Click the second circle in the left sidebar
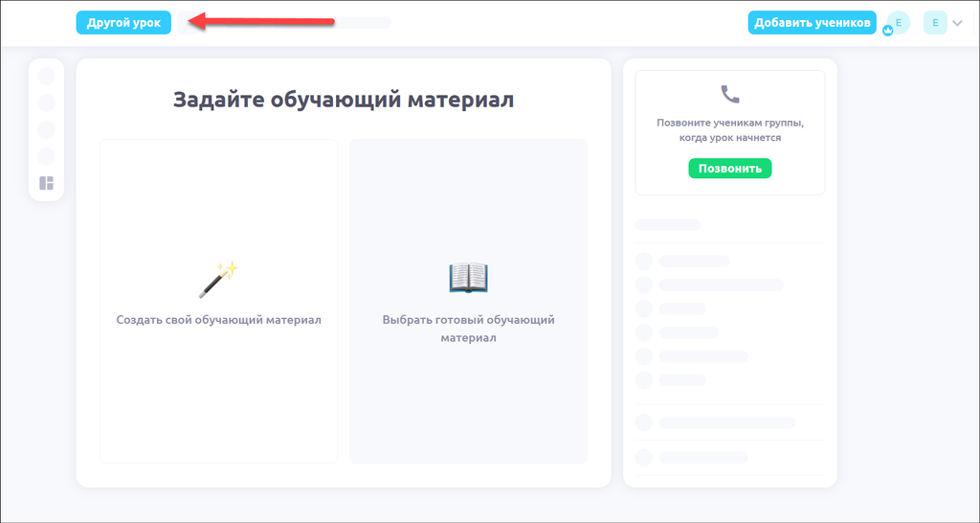980x523 pixels. coord(46,102)
